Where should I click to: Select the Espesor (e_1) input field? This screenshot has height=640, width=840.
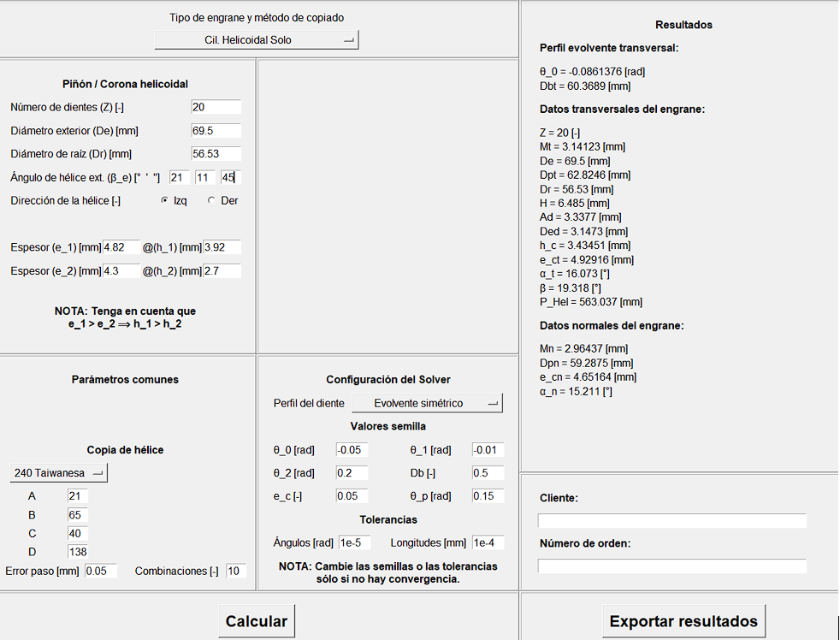[x=120, y=247]
